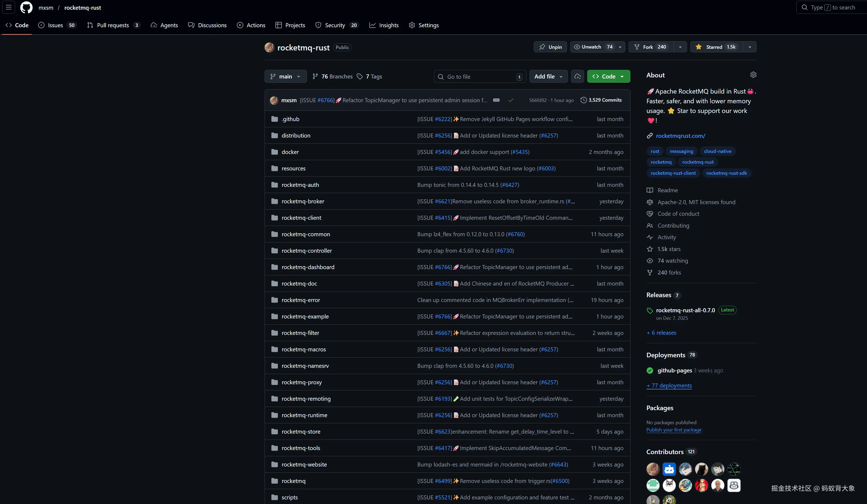Screen dimensions: 867x504
Task: Open the rocketmqrust.com link
Action: (x=680, y=136)
